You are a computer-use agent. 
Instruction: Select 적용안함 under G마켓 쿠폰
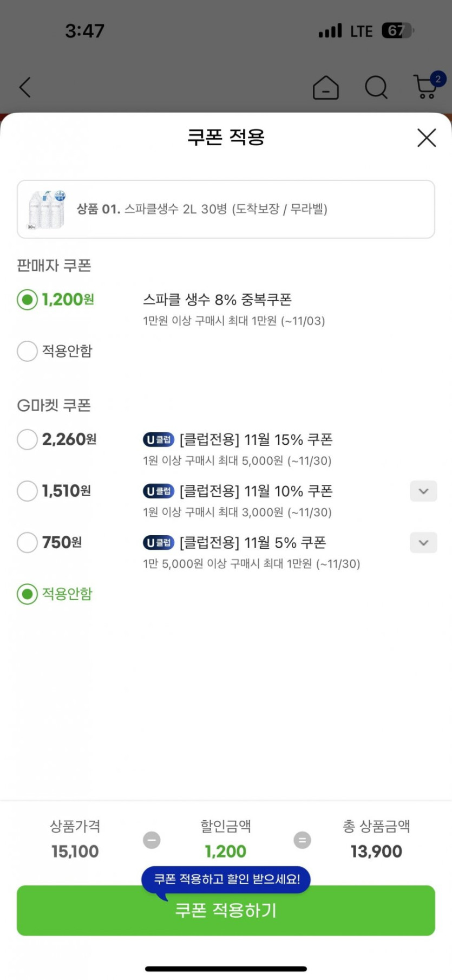[x=27, y=594]
